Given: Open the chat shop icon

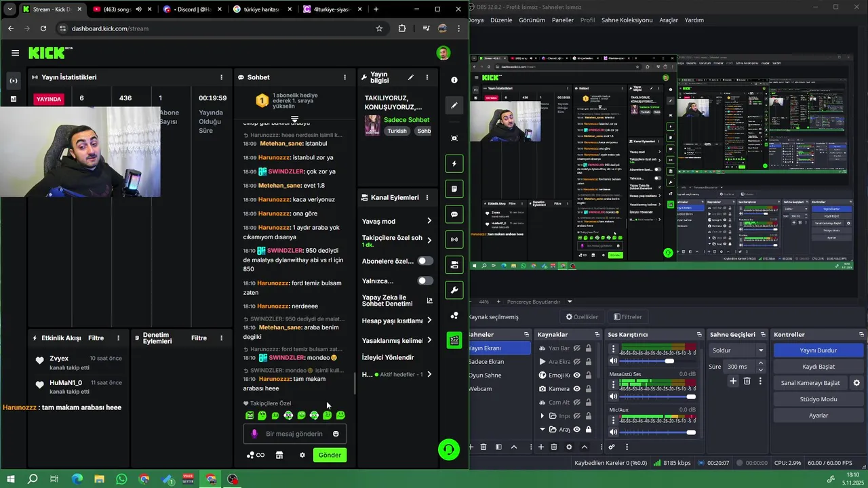Looking at the screenshot, I should point(279,455).
